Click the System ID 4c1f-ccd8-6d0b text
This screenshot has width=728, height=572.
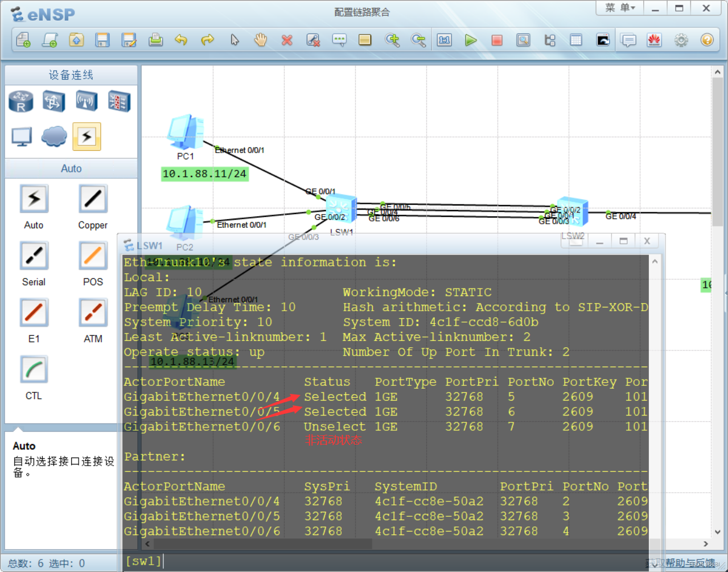441,322
